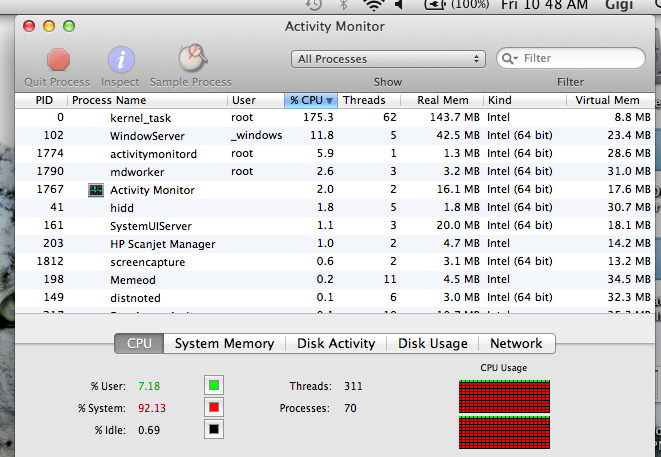Toggle sort direction on % CPU column
This screenshot has width=661, height=457.
click(311, 100)
